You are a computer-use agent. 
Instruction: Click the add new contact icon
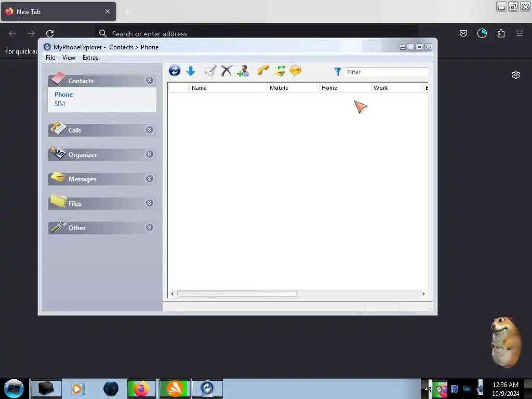[243, 71]
